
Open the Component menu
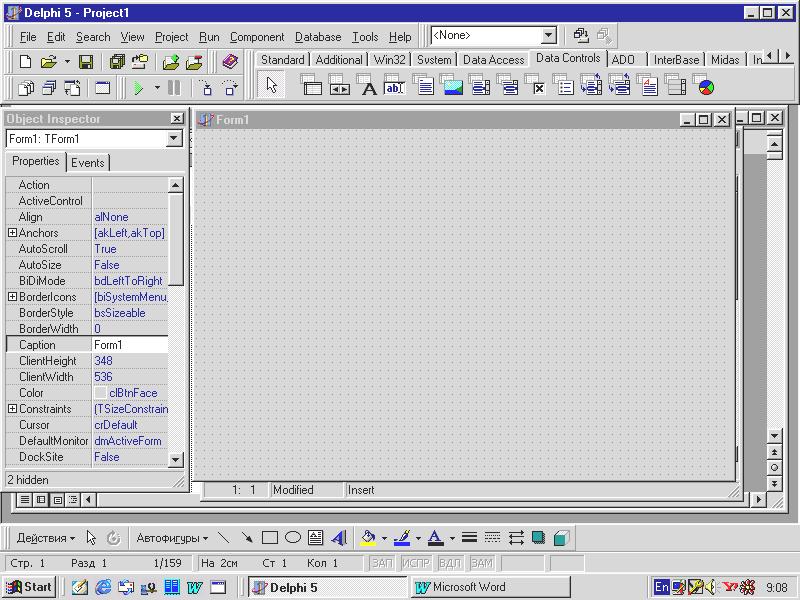point(257,37)
